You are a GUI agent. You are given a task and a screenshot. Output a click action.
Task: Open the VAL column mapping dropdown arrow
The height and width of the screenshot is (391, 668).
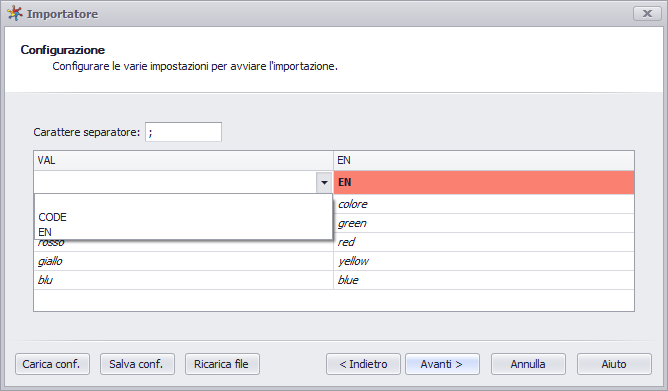[324, 182]
